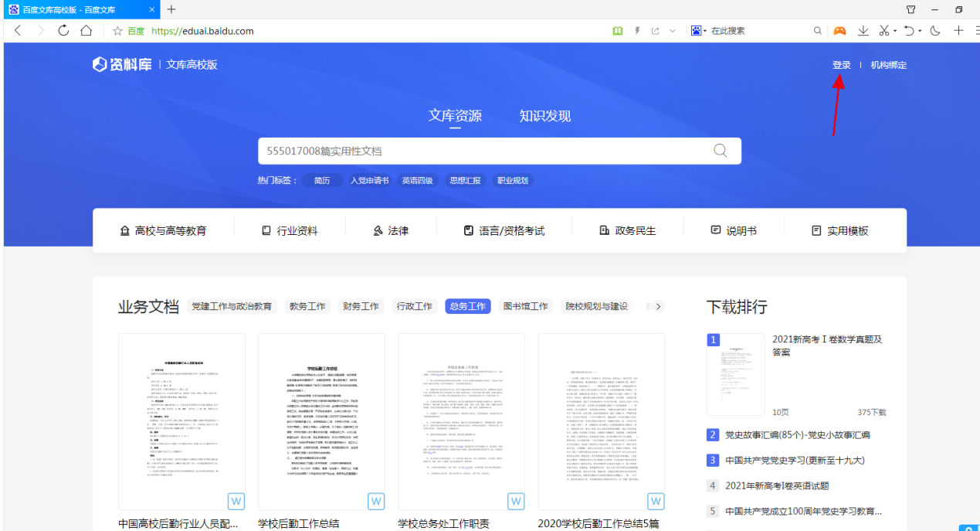
Task: Open the browser downloads icon
Action: [863, 31]
